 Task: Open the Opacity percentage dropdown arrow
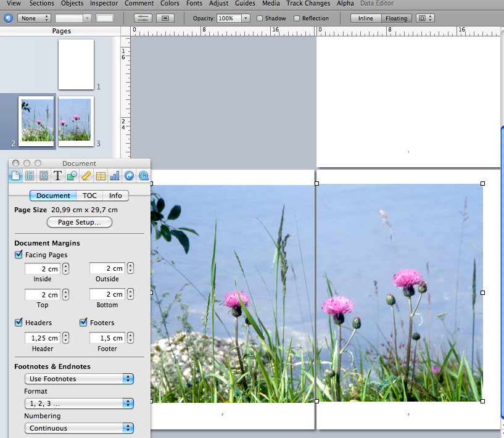click(246, 19)
